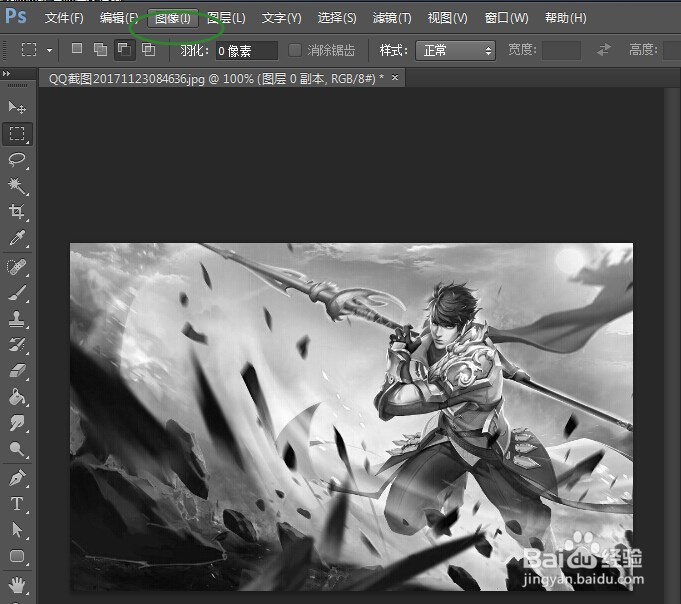Open the View (视图) menu
This screenshot has width=681, height=604.
click(x=447, y=18)
